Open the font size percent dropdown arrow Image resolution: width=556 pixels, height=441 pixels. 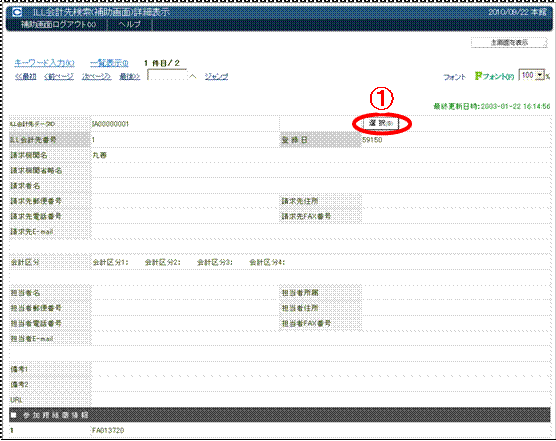tap(540, 75)
